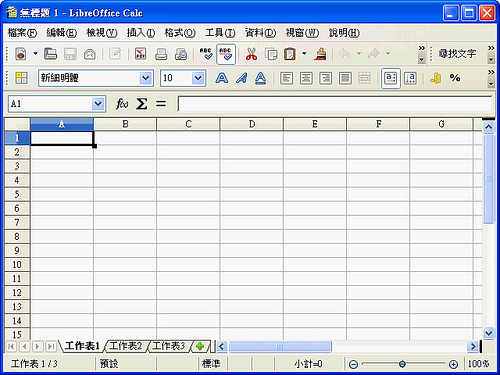Open the 檔案(F) menu
The image size is (500, 375).
click(x=22, y=33)
